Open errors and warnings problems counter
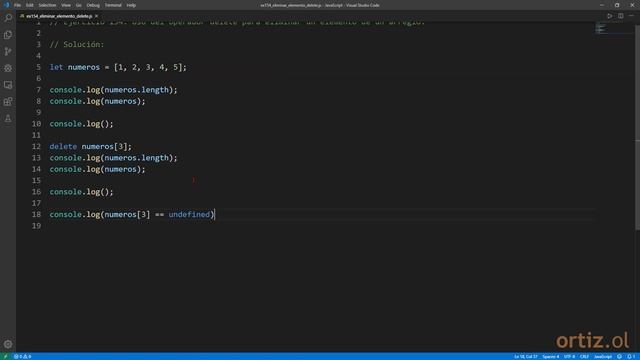This screenshot has width=640, height=360. (x=22, y=357)
